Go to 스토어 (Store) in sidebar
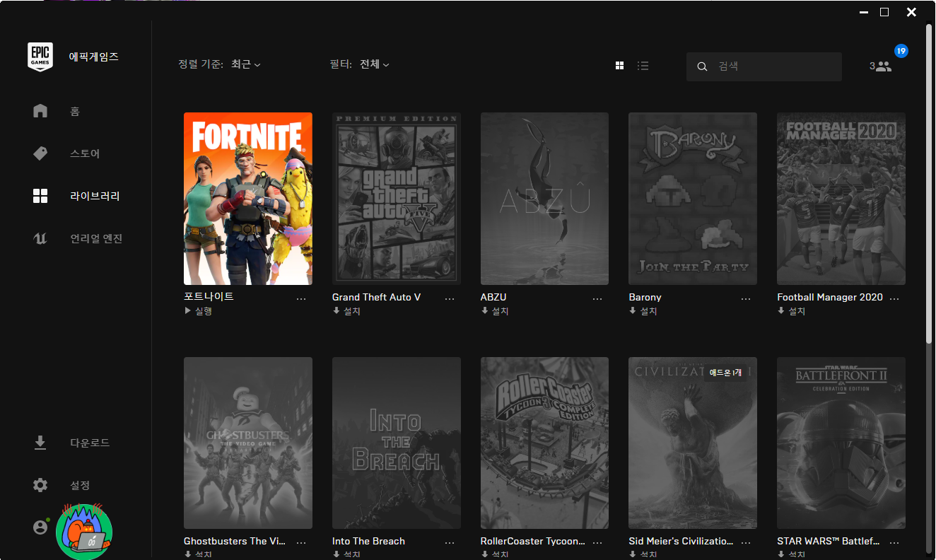The height and width of the screenshot is (560, 936). (x=85, y=153)
